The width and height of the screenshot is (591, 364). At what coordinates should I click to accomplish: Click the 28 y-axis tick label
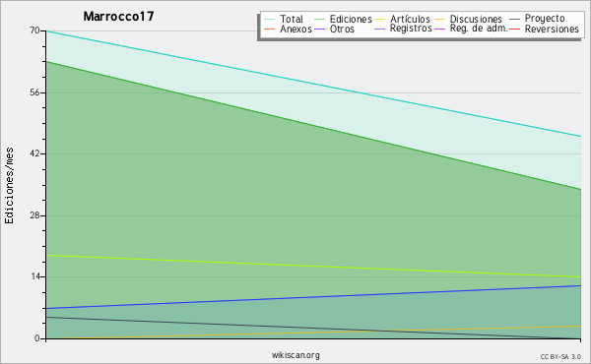point(34,215)
